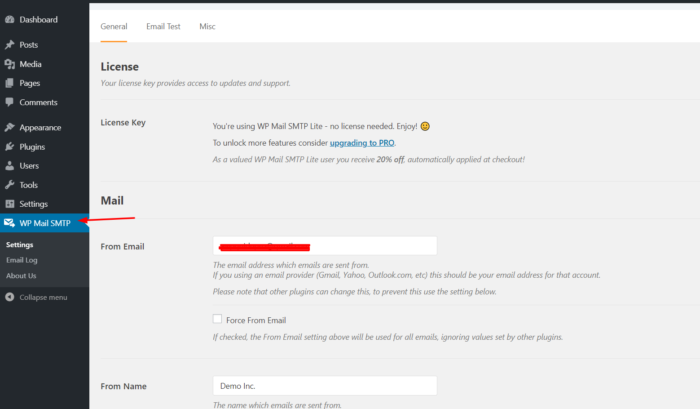700x409 pixels.
Task: Click 'You're using WP Mail SMTP Lite' message
Action: 315,126
